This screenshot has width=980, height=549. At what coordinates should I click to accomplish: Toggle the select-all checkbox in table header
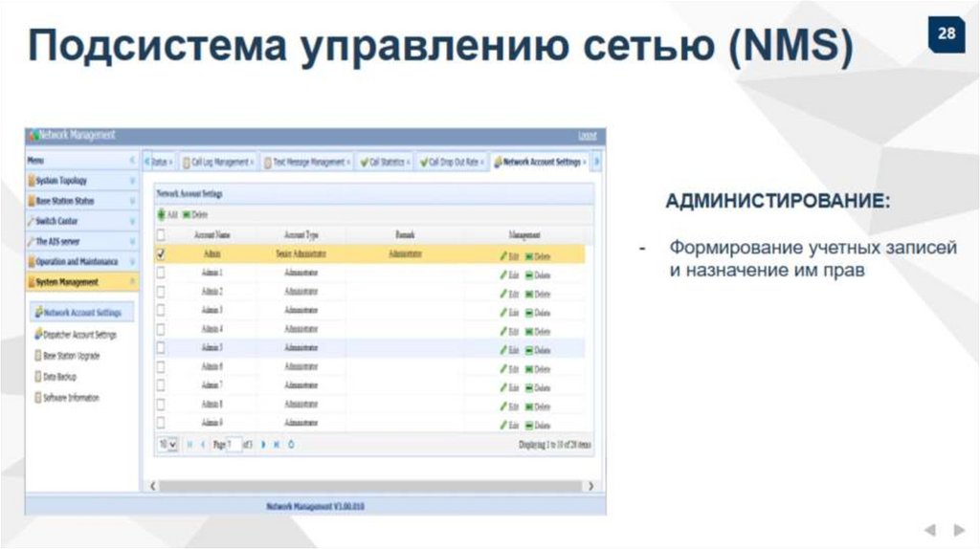[161, 235]
